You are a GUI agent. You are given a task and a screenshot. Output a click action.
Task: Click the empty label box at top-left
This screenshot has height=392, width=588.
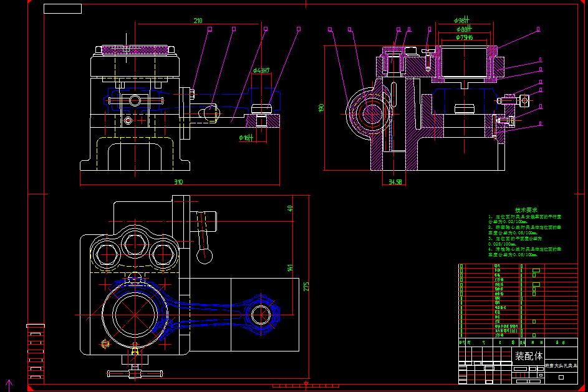[x=62, y=9]
